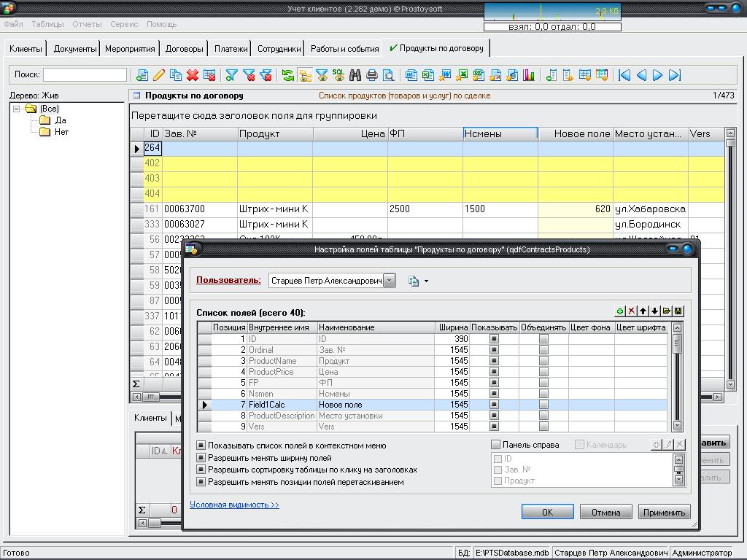Toggle 'Показывать список полей в контекстном меню' checkbox
This screenshot has width=747, height=560.
[201, 446]
